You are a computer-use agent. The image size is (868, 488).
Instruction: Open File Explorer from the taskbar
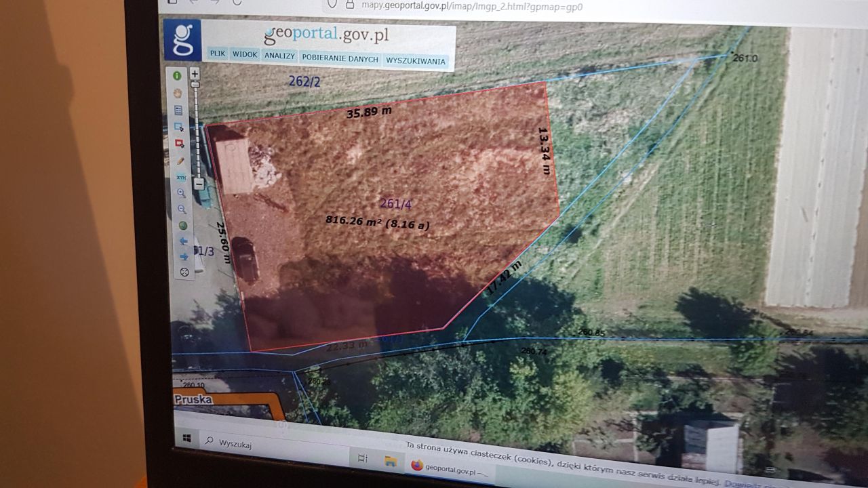click(391, 462)
